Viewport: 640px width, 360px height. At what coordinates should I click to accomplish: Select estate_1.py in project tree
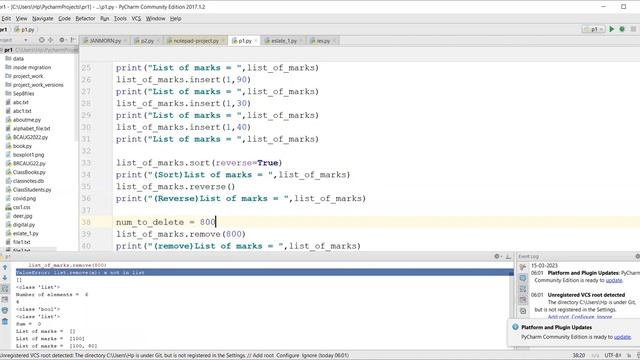point(25,233)
